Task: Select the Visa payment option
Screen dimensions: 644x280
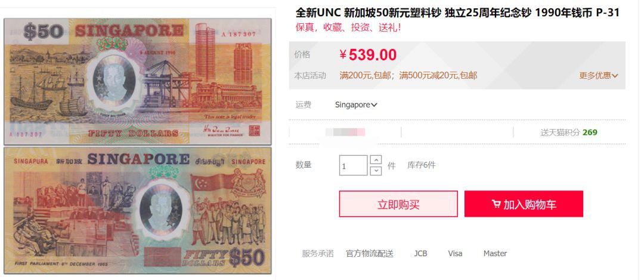Action: [x=455, y=254]
